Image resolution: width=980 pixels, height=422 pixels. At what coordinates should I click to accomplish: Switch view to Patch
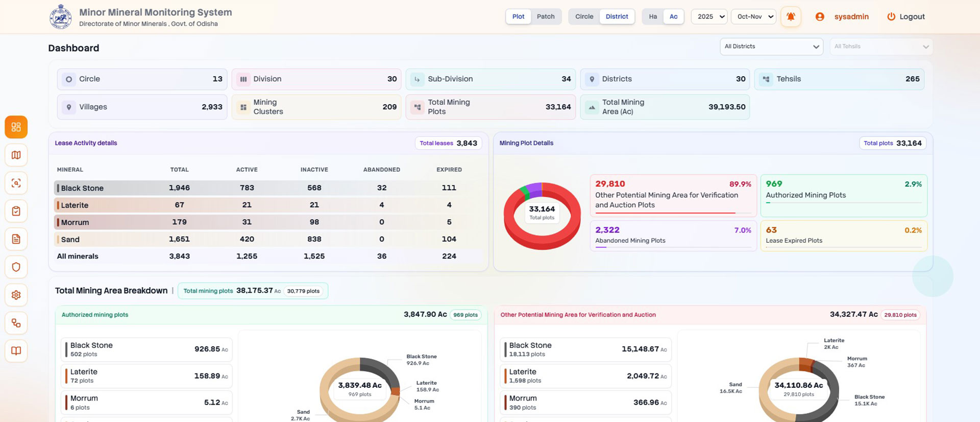point(546,16)
